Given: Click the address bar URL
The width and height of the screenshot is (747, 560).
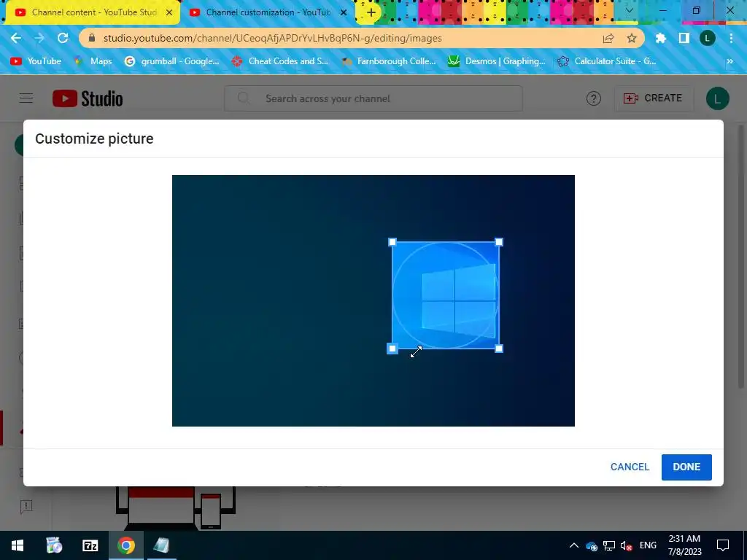Looking at the screenshot, I should click(273, 38).
